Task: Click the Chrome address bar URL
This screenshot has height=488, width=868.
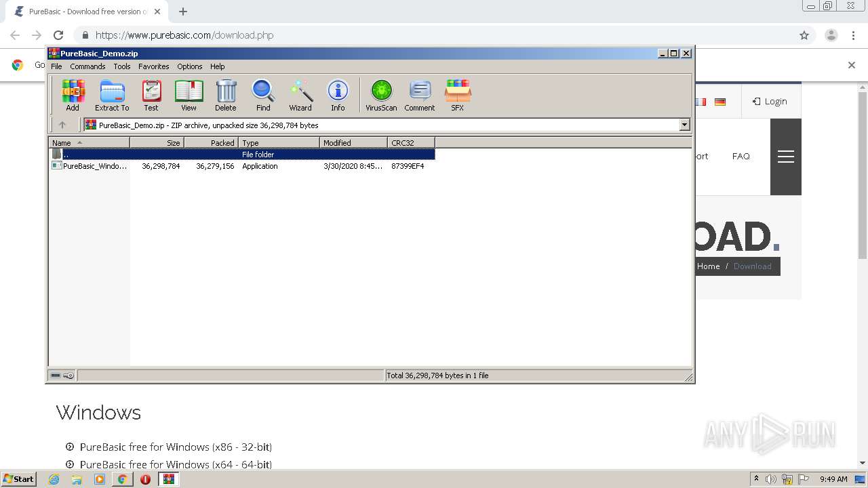Action: 184,35
